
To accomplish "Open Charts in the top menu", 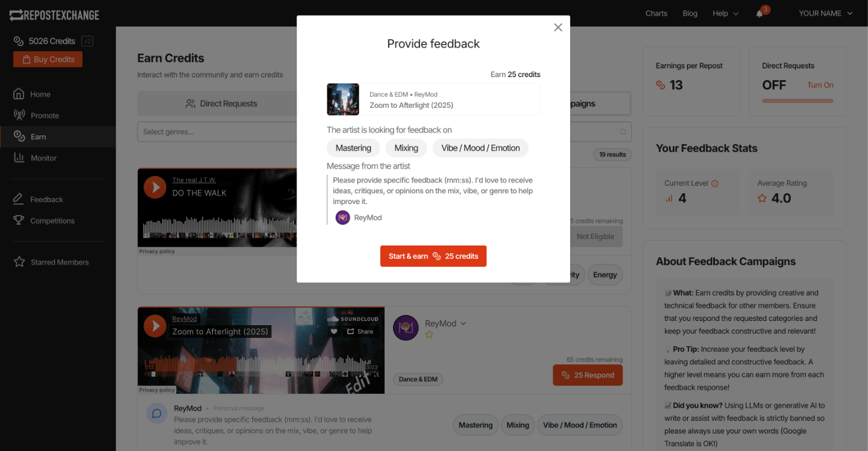I will [656, 14].
